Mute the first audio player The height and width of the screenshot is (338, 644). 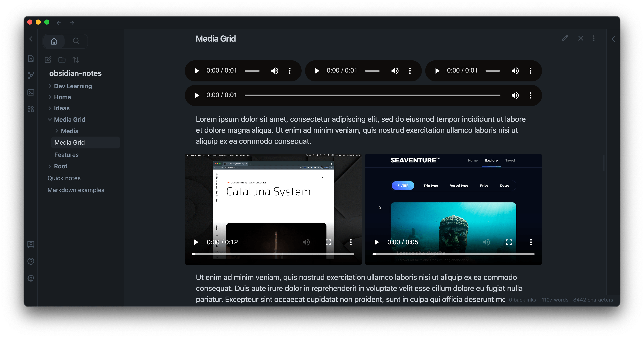274,71
